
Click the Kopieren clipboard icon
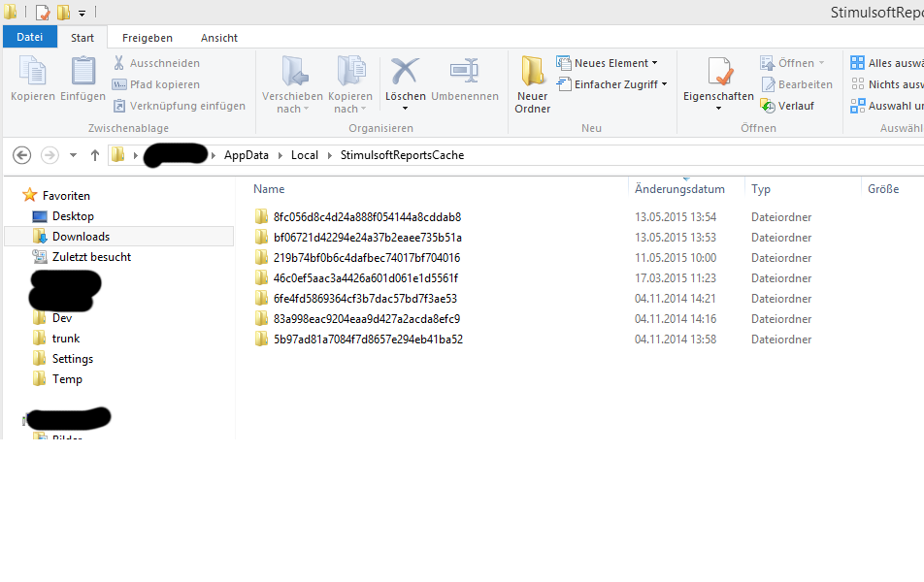(x=33, y=71)
